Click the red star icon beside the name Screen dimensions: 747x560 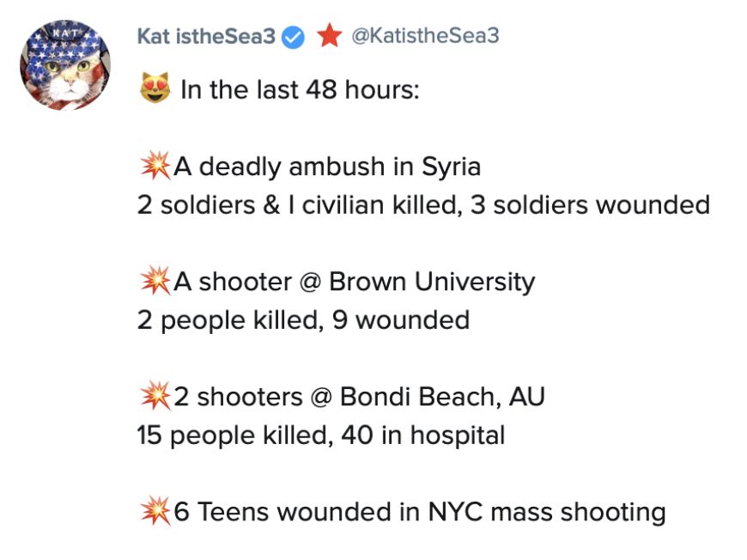329,36
